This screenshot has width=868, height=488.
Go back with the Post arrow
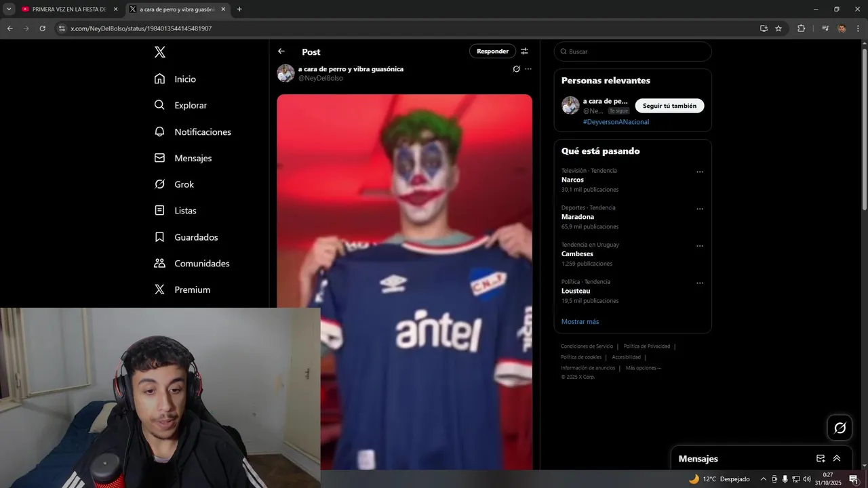tap(281, 52)
